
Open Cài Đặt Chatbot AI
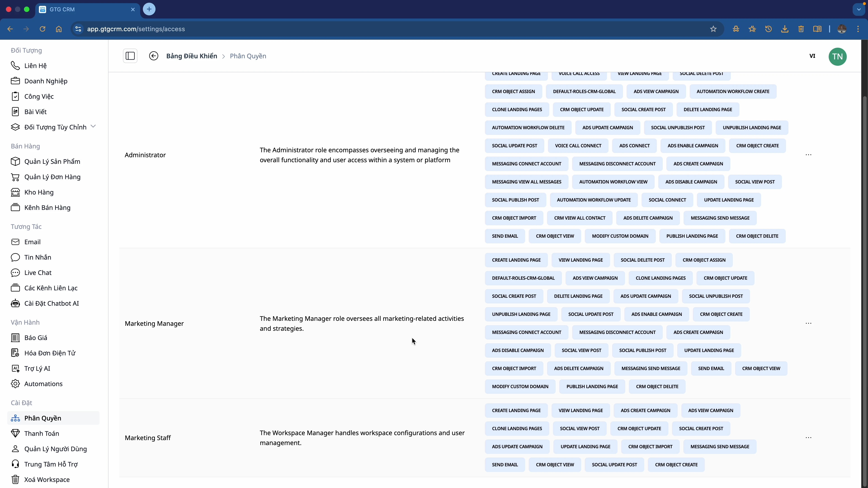[51, 303]
